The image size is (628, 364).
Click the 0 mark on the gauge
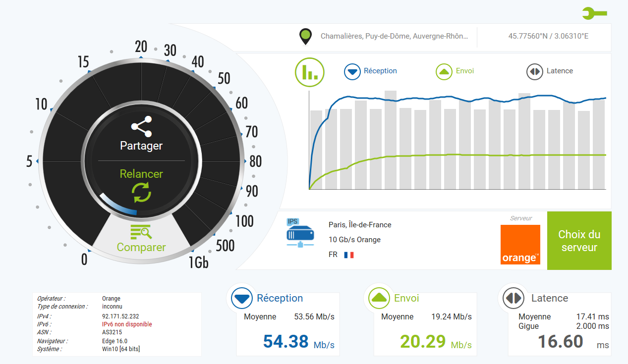[x=84, y=260]
